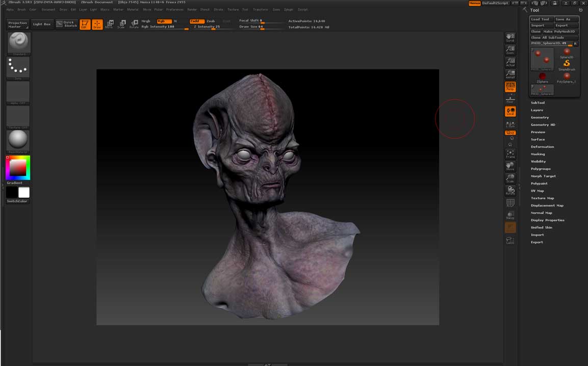Image resolution: width=588 pixels, height=366 pixels.
Task: Select the Lasso icon in right shelf
Action: point(510,240)
